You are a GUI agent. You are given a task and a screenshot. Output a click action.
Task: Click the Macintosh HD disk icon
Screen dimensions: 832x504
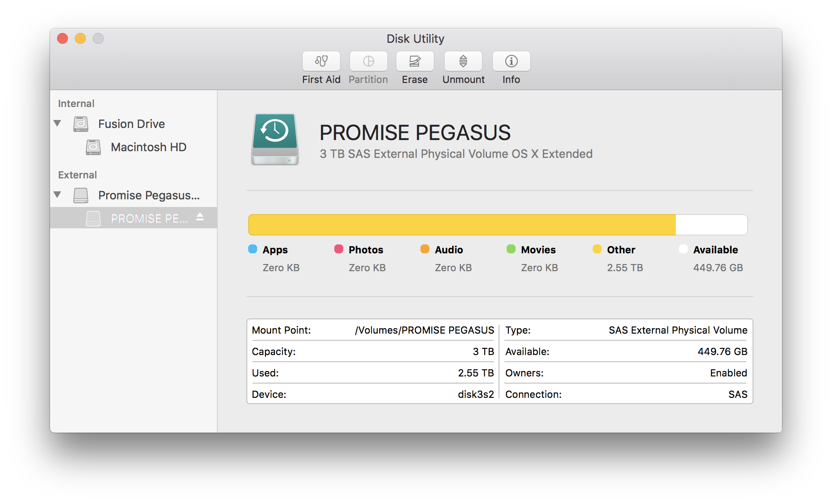[x=93, y=147]
